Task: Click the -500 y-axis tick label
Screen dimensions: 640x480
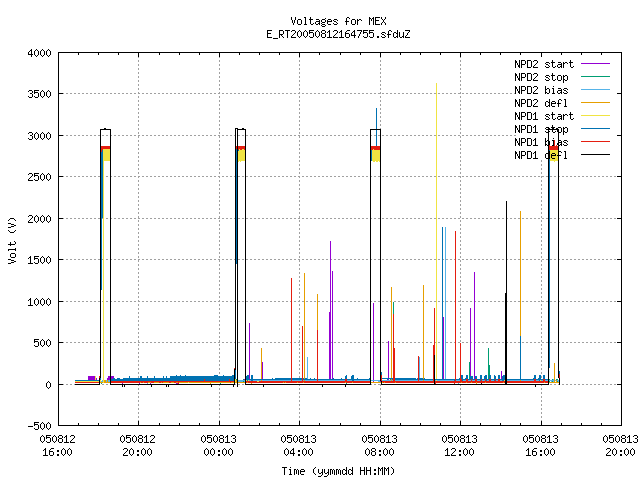Action: click(40, 426)
